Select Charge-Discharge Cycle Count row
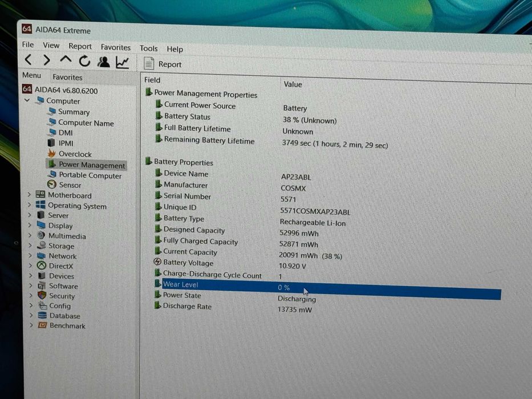The width and height of the screenshot is (532, 399). 219,275
